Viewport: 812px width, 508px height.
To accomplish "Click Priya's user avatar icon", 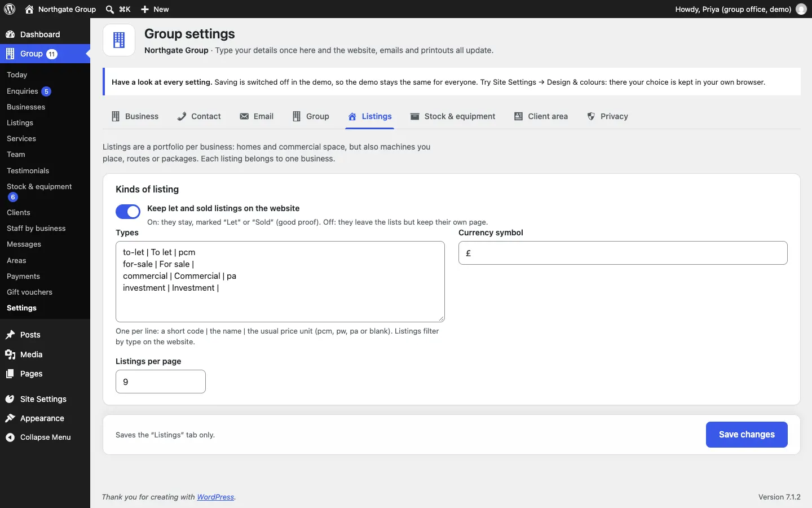I will 801,9.
